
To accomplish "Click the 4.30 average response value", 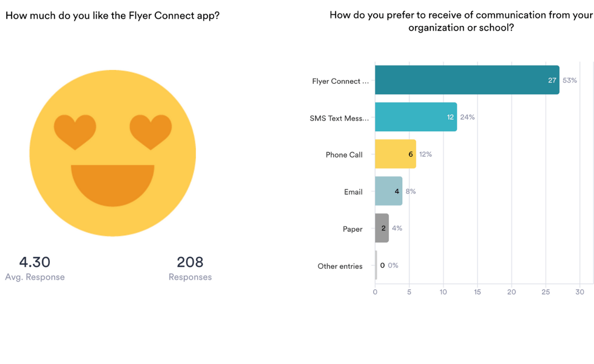I will pos(34,262).
